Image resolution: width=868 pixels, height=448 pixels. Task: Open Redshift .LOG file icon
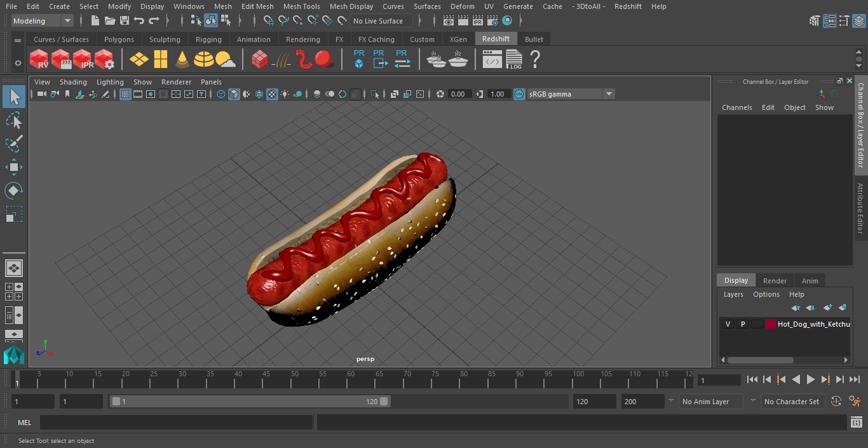(513, 60)
